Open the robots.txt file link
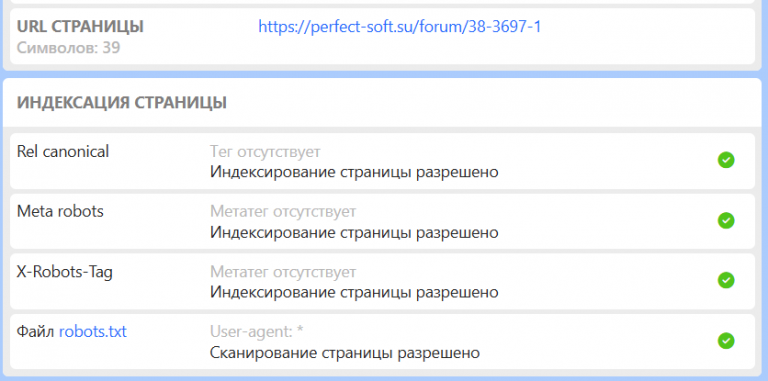Viewport: 768px width, 381px height. tap(93, 332)
